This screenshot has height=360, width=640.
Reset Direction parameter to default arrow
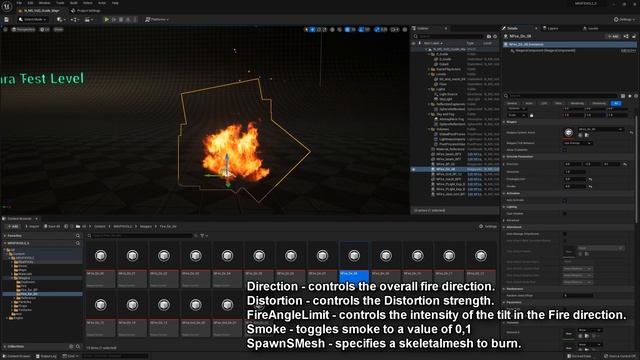(625, 164)
